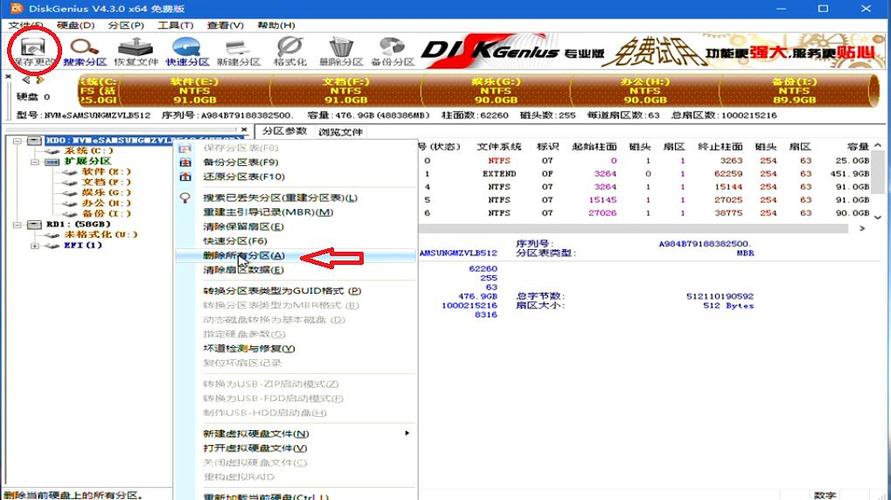Open the 工具(T) menu

click(x=175, y=26)
